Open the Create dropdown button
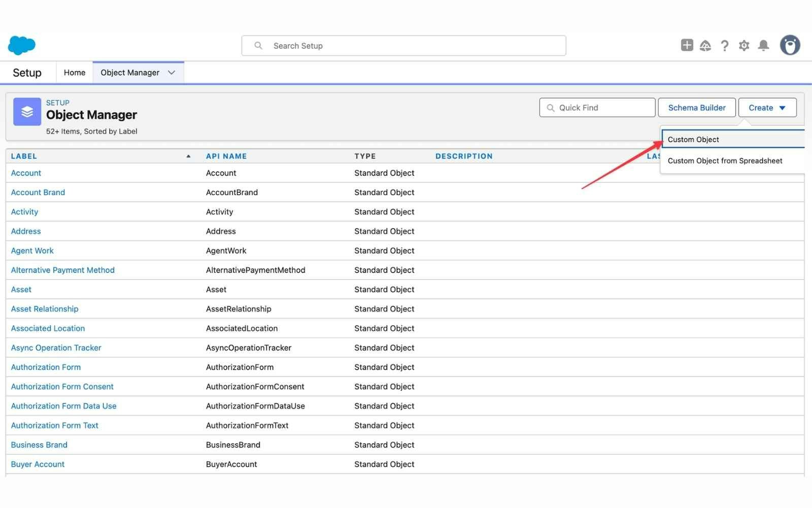The width and height of the screenshot is (812, 508). click(767, 108)
